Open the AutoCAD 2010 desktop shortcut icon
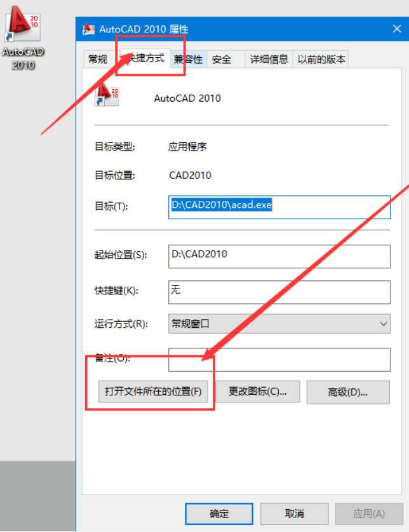The width and height of the screenshot is (409, 532). point(23,38)
